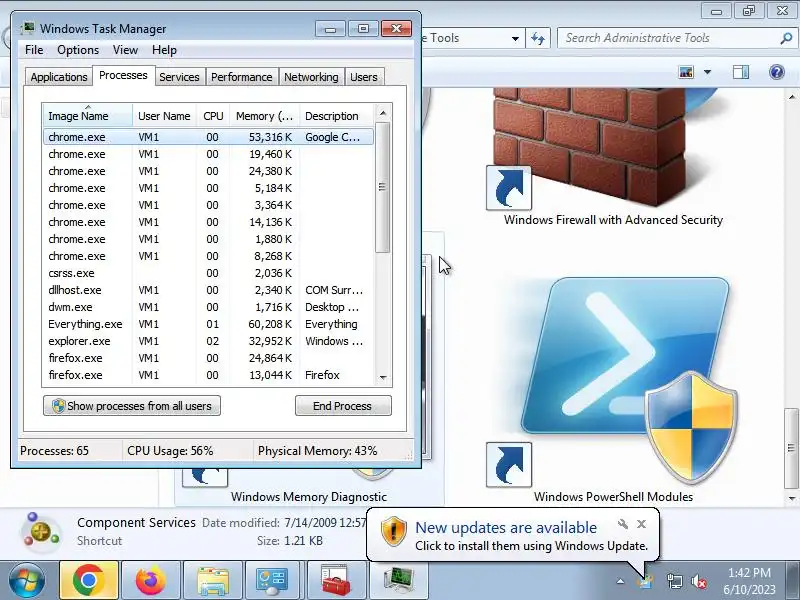This screenshot has width=800, height=600.
Task: Click the Windows Update shield warning icon
Action: 393,531
